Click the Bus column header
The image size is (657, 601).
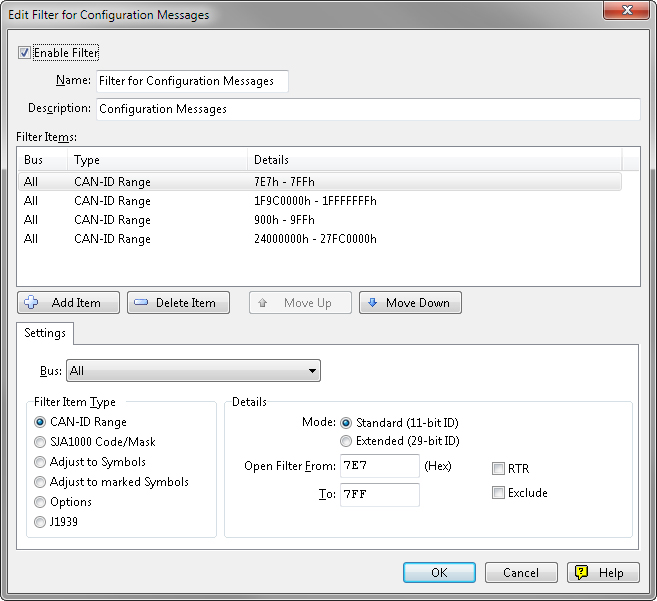[x=42, y=160]
